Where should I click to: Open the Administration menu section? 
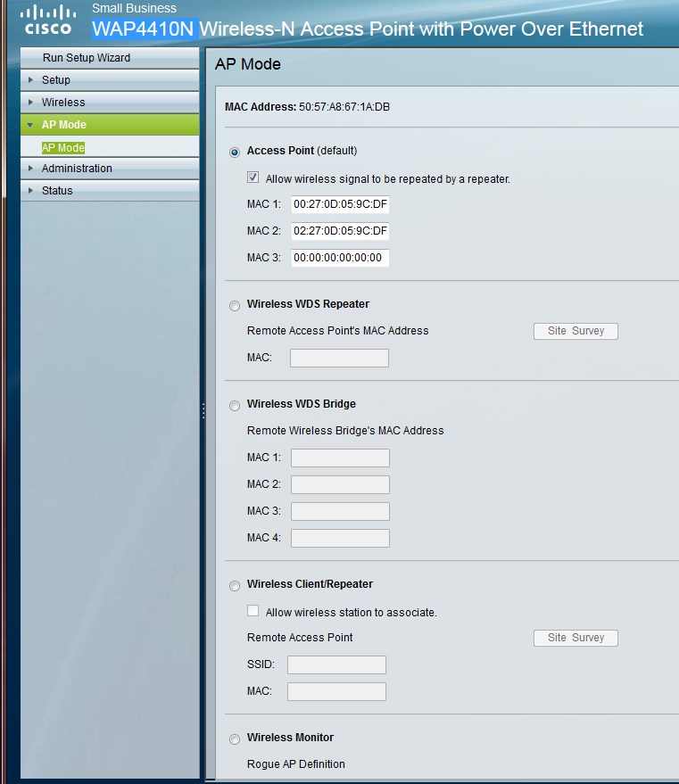(110, 169)
